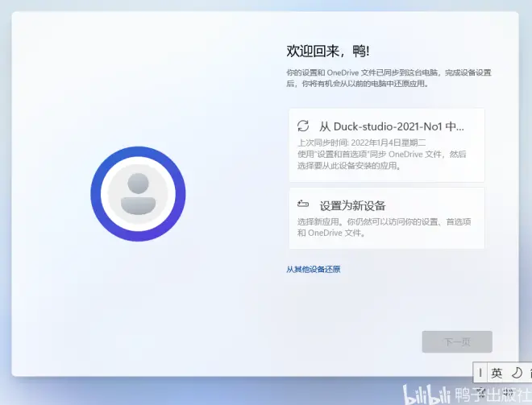Click description 选择新应用 under new device
Screen dimensions: 532x405
pos(384,227)
